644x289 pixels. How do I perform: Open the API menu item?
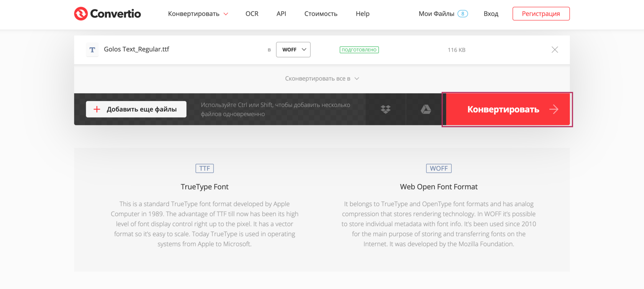pyautogui.click(x=281, y=14)
